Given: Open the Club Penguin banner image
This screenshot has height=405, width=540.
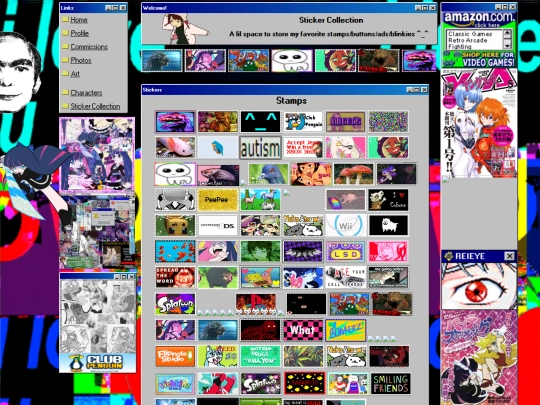Looking at the screenshot, I should pos(97,363).
